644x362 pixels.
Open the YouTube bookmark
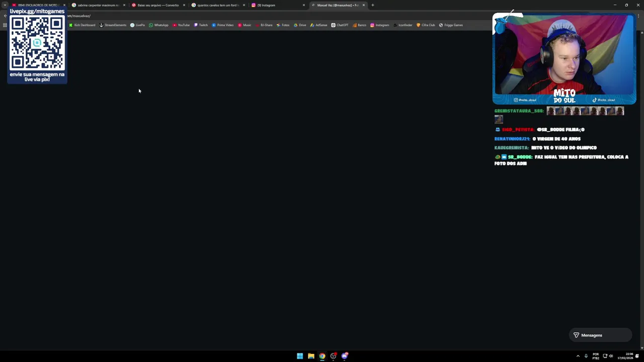(181, 25)
